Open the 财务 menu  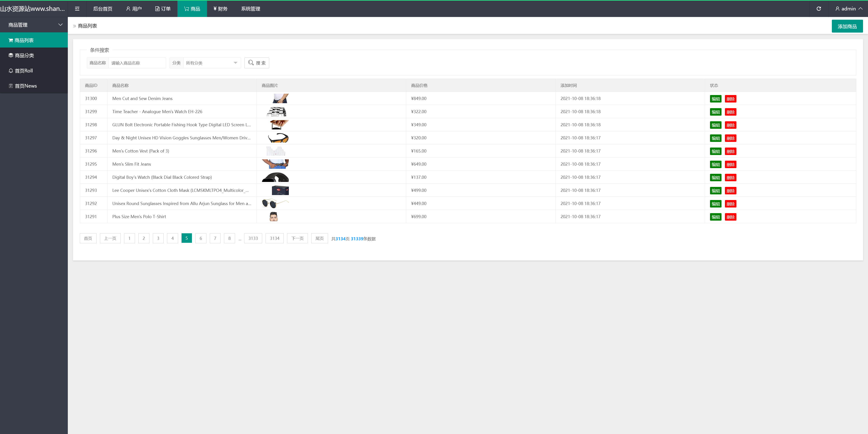point(220,9)
